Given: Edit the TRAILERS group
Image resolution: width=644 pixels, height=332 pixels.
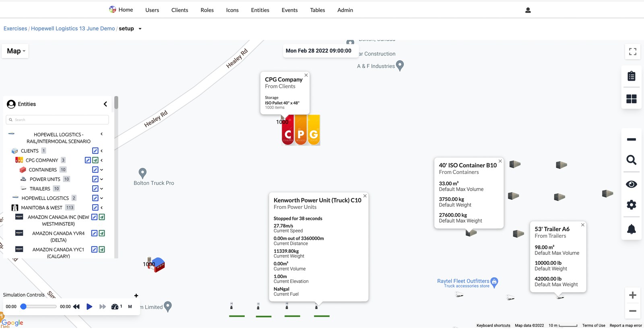Looking at the screenshot, I should click(95, 189).
